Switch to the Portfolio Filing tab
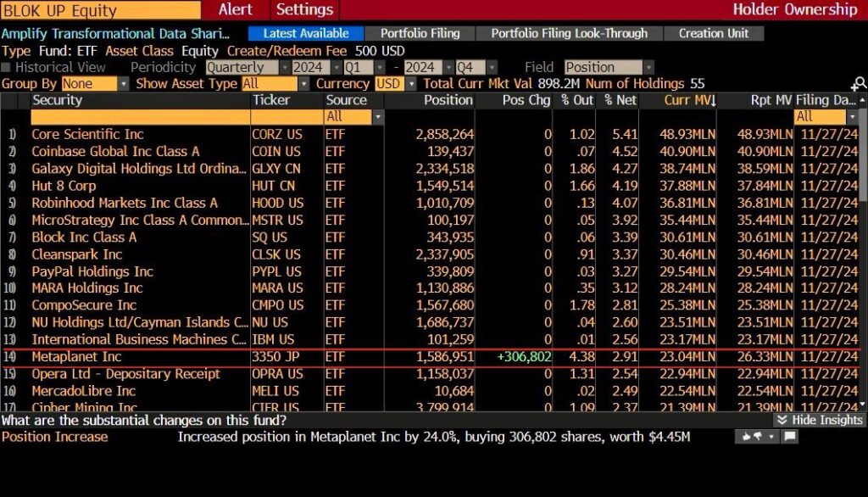Viewport: 868px width, 497px height. (x=420, y=34)
